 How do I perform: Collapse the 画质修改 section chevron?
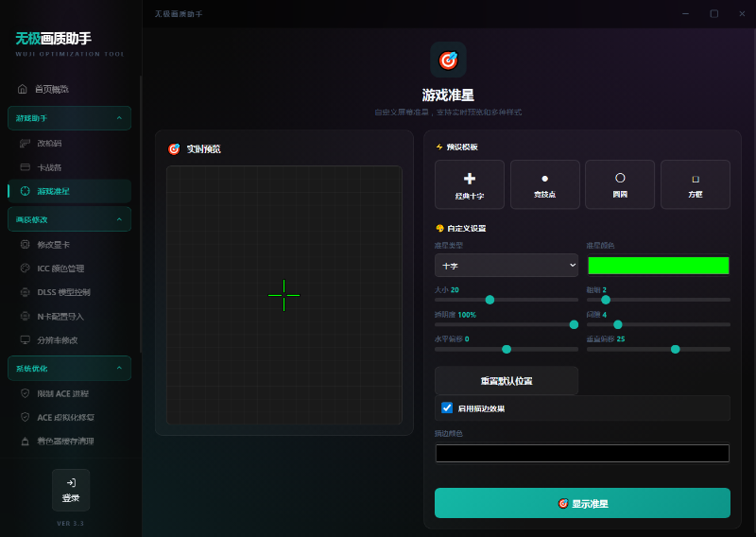point(118,219)
